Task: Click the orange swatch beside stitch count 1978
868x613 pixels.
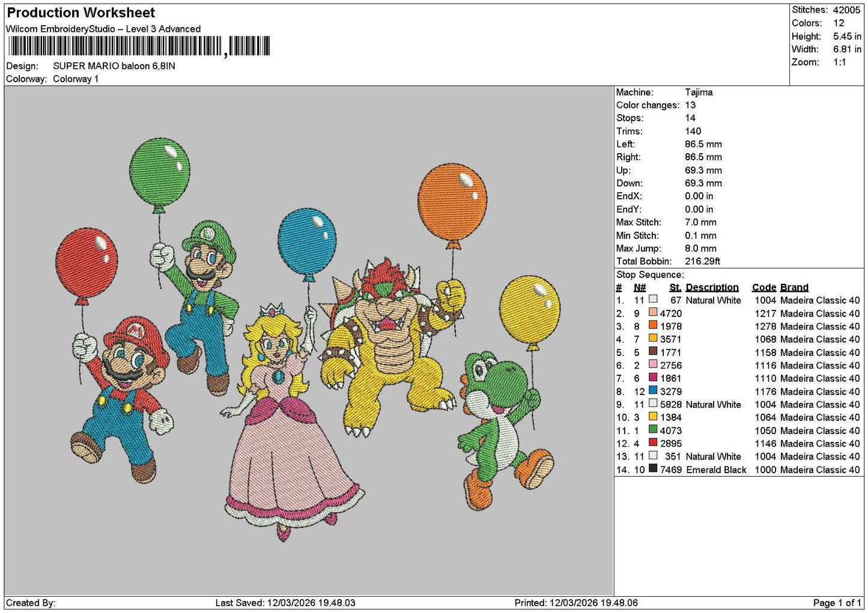Action: pyautogui.click(x=653, y=325)
